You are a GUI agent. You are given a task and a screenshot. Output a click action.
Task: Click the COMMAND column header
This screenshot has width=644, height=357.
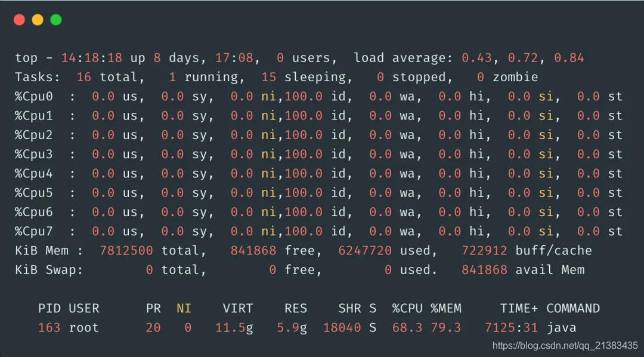(x=573, y=309)
